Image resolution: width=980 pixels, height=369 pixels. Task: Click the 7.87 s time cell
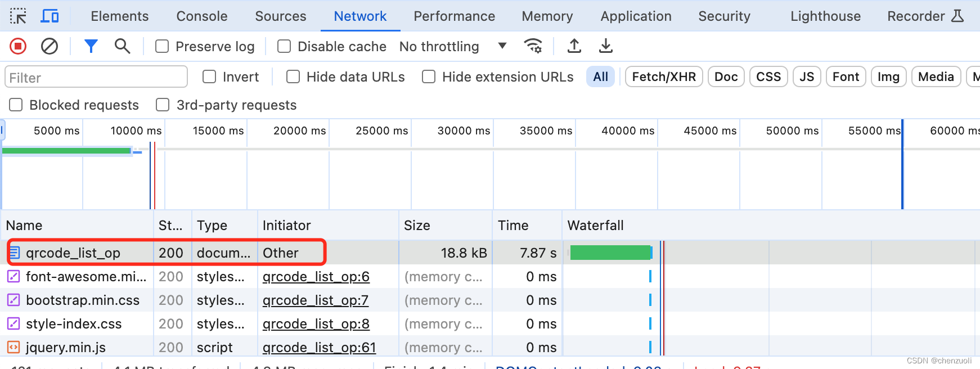(x=527, y=253)
